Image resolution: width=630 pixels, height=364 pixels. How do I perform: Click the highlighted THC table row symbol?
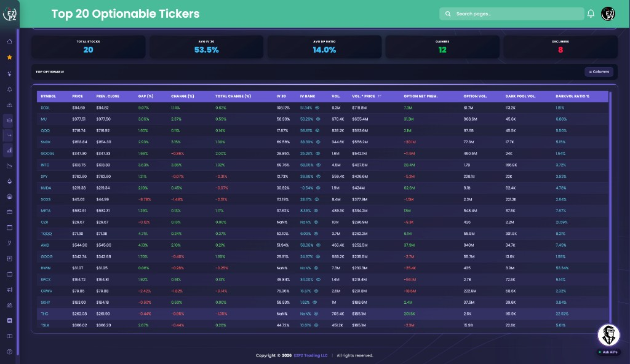44,314
